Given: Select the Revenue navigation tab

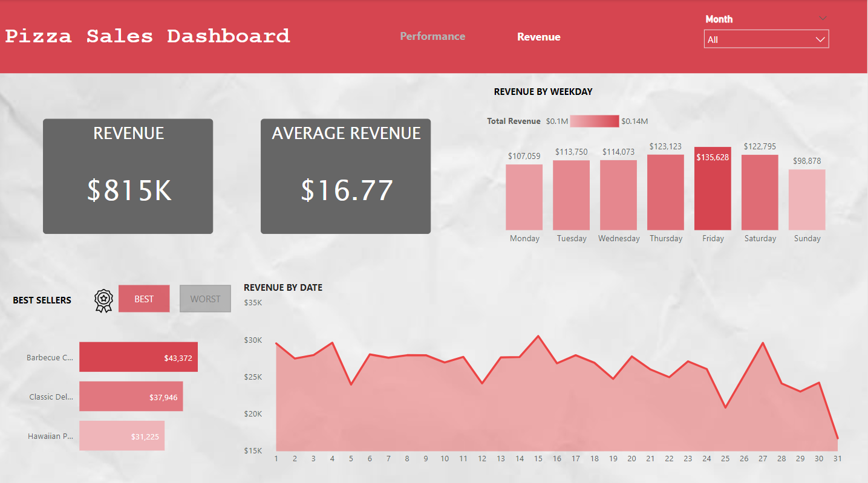Looking at the screenshot, I should (538, 36).
